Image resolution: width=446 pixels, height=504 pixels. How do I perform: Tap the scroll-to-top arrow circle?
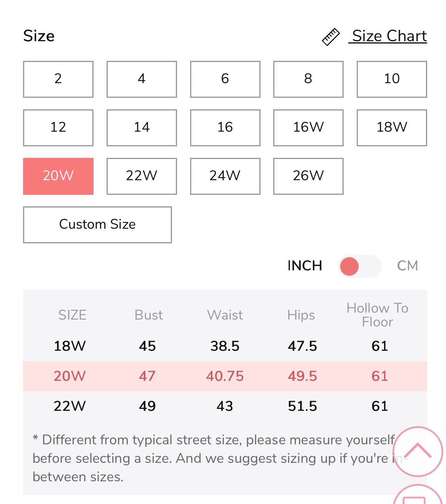[x=418, y=451]
